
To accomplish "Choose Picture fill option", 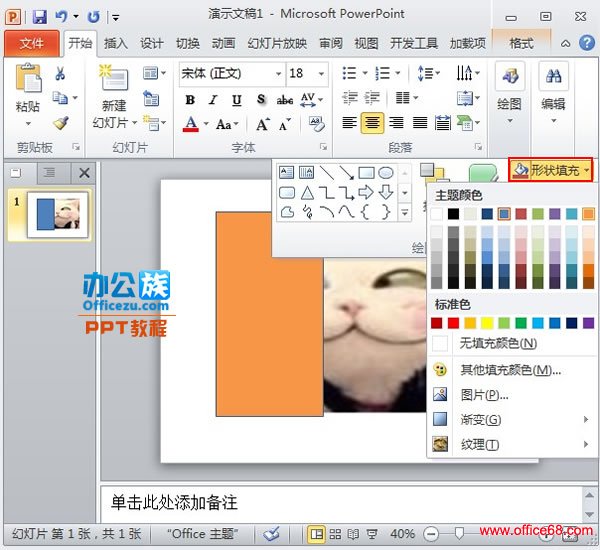I will click(512, 395).
